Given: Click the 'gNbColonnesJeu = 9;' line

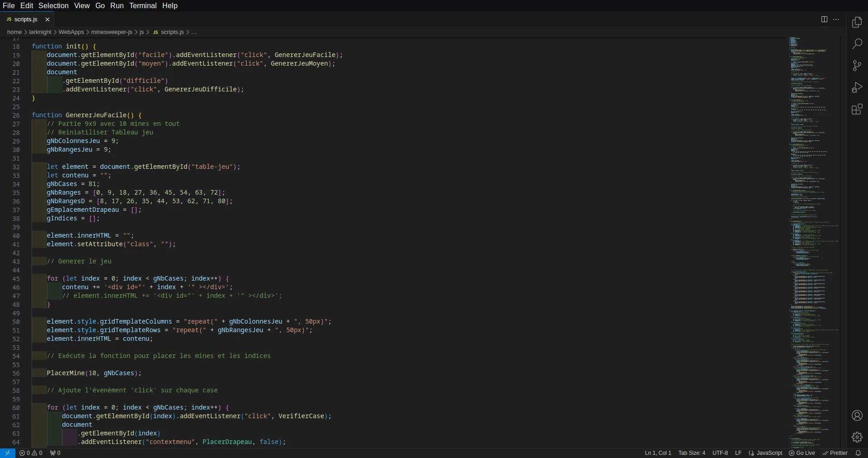Looking at the screenshot, I should (83, 141).
